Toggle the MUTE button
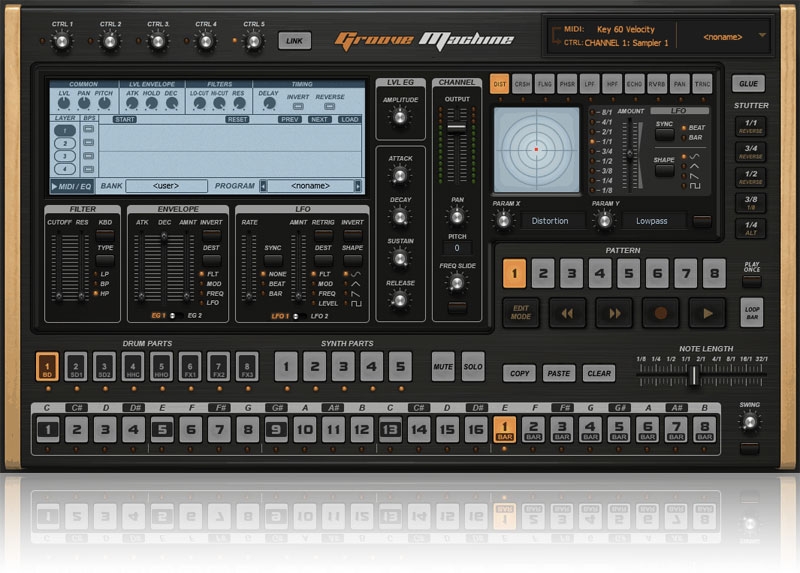This screenshot has width=800, height=573. [x=443, y=366]
